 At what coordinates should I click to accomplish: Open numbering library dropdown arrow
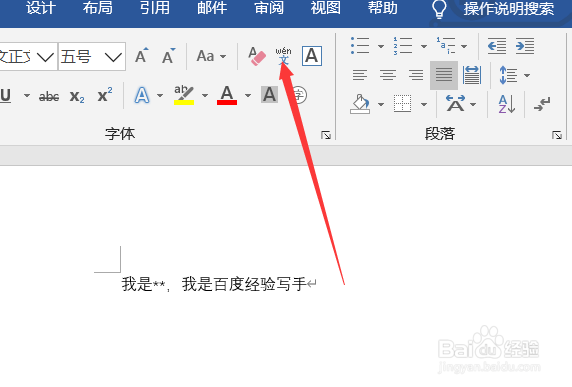(x=424, y=46)
